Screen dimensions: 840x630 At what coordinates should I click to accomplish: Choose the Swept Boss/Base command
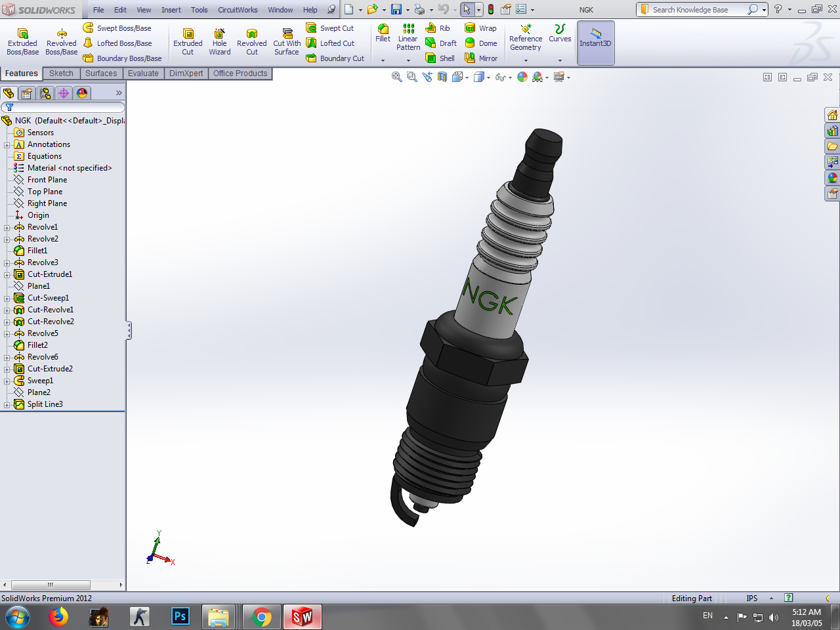[117, 28]
